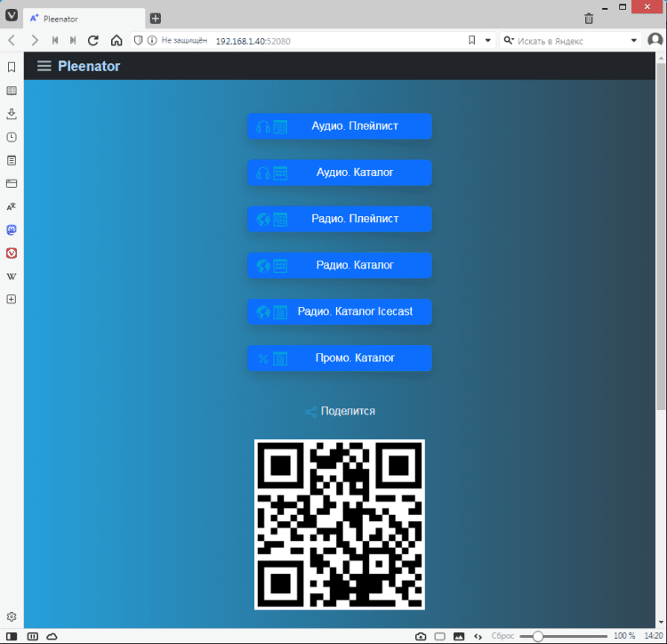Open the tracker blocker shield icon
The width and height of the screenshot is (667, 644).
pyautogui.click(x=138, y=40)
